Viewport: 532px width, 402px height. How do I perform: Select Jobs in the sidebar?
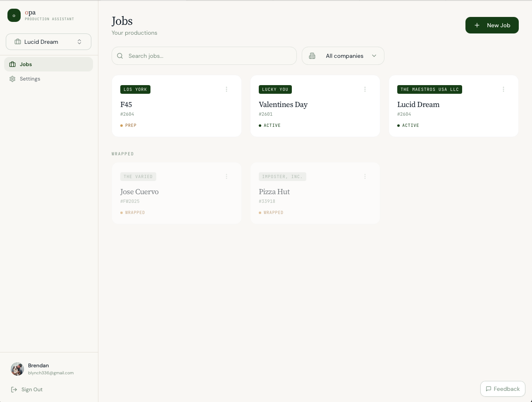[26, 64]
